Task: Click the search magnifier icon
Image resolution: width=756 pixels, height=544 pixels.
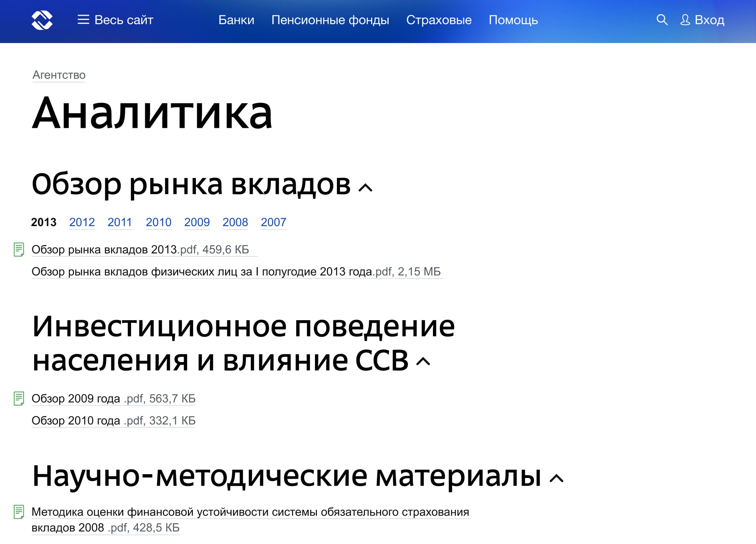Action: pos(661,20)
